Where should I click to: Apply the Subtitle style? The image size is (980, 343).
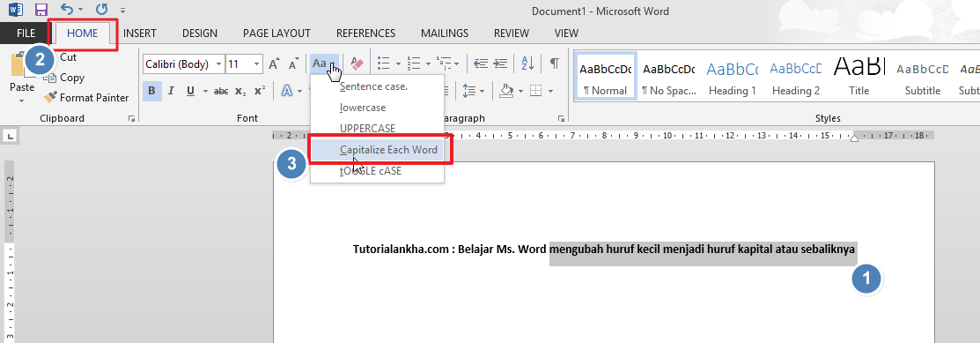(x=923, y=77)
